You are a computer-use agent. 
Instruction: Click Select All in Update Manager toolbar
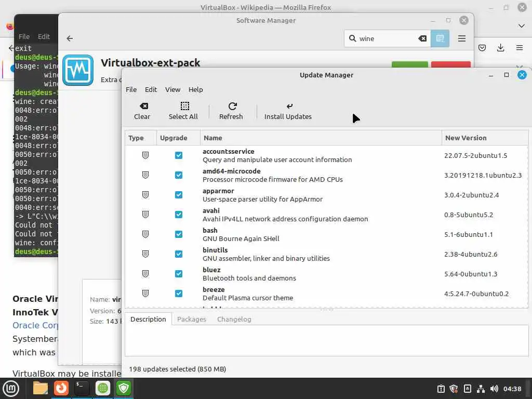click(183, 111)
